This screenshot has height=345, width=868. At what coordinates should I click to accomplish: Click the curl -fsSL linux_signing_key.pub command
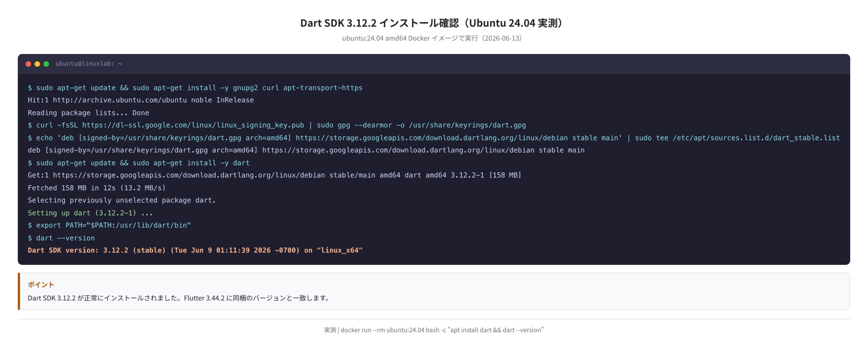(x=277, y=125)
